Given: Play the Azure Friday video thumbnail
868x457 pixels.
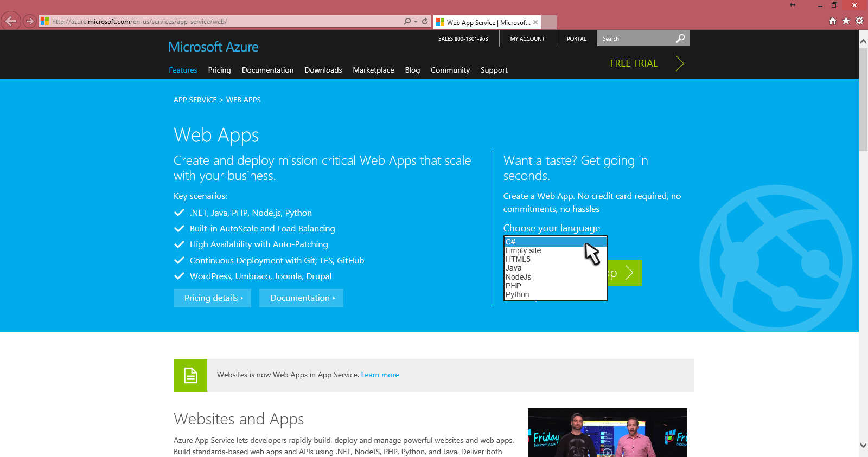Looking at the screenshot, I should [x=608, y=433].
